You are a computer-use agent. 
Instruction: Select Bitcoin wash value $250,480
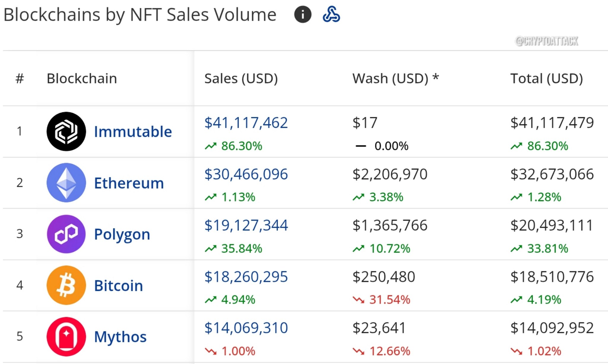[384, 277]
